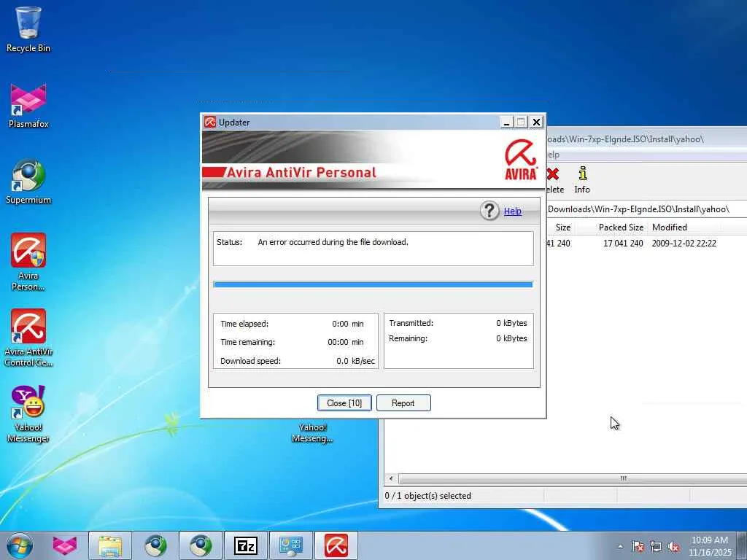
Task: Launch Plasmafox from the desktop
Action: pos(28,106)
